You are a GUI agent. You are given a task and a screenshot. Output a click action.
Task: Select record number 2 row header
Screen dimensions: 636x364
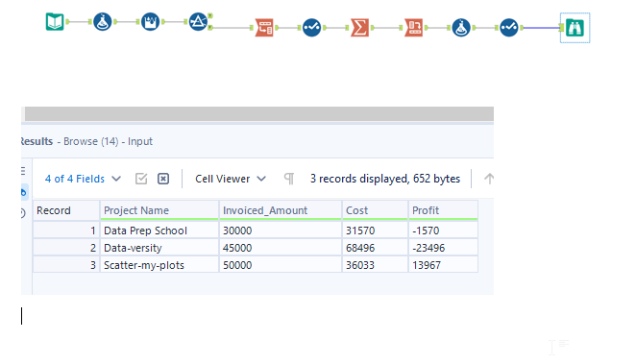tap(66, 248)
